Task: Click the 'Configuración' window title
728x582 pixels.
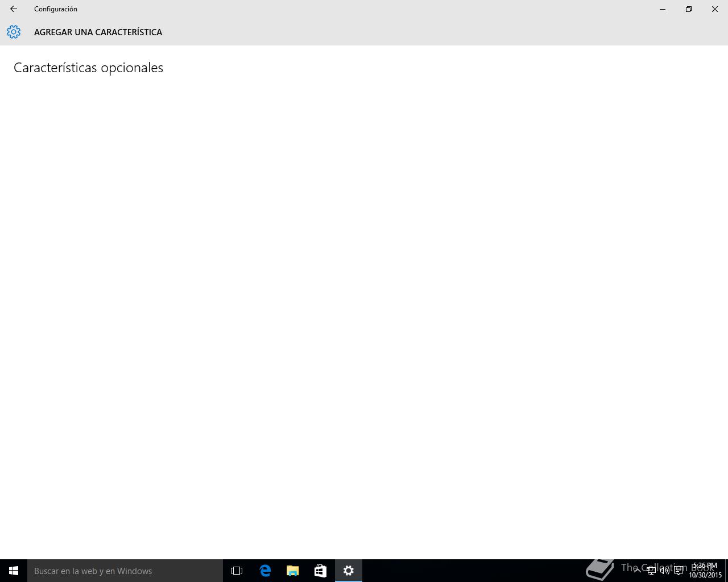Action: pyautogui.click(x=56, y=9)
